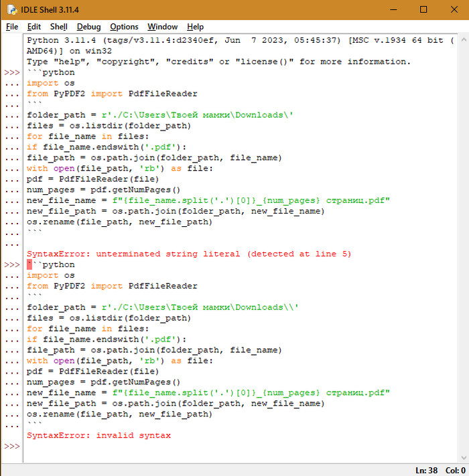Open the Shell menu
The height and width of the screenshot is (476, 469).
pyautogui.click(x=59, y=27)
